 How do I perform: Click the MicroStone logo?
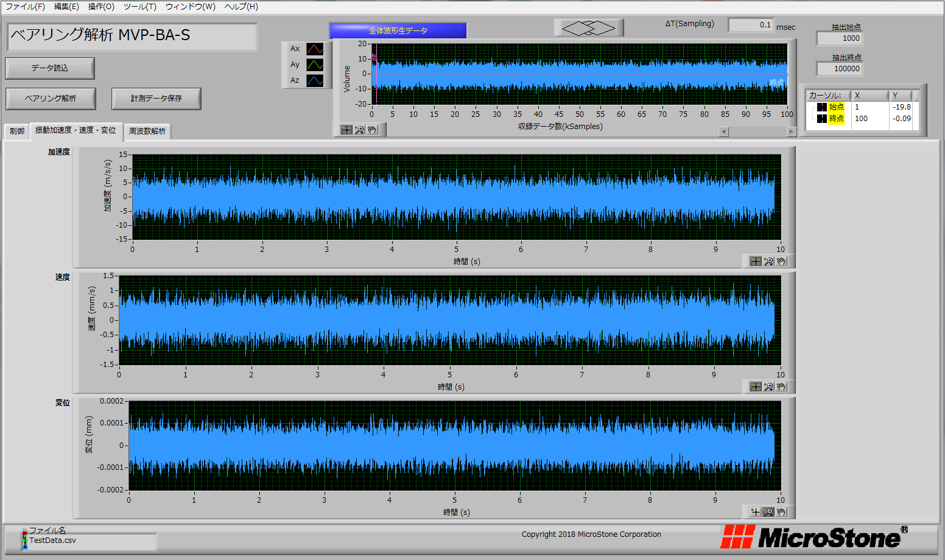pyautogui.click(x=814, y=537)
